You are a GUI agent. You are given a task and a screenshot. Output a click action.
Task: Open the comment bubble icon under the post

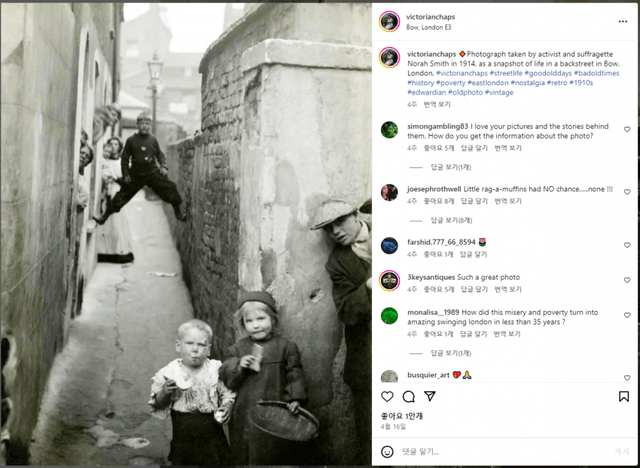(409, 396)
